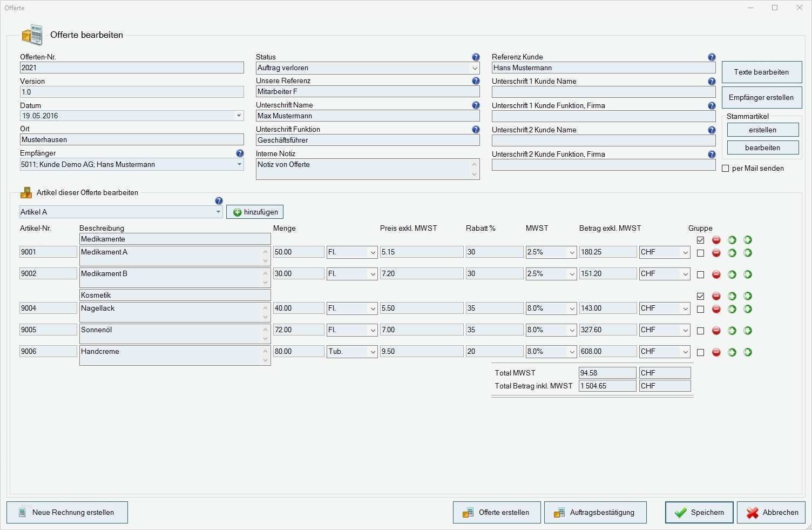
Task: Check Gruppe for Medikament A
Action: pos(700,253)
